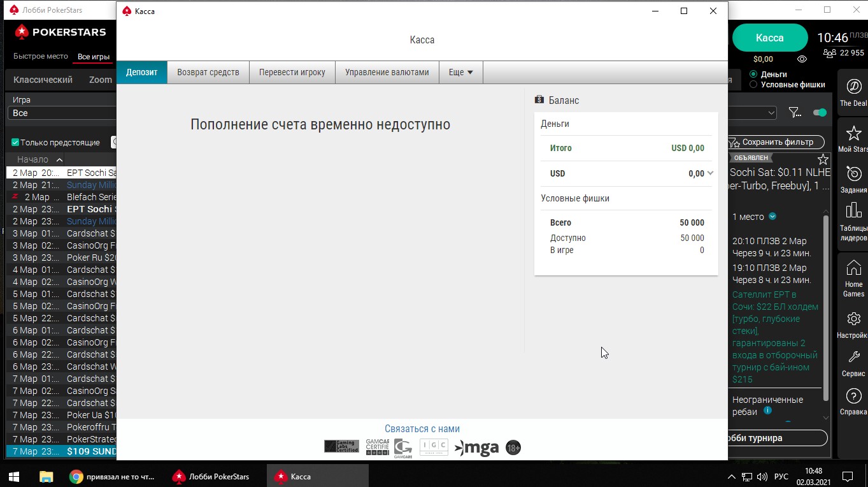Open Home Games house icon
This screenshot has height=487, width=868.
coord(853,267)
